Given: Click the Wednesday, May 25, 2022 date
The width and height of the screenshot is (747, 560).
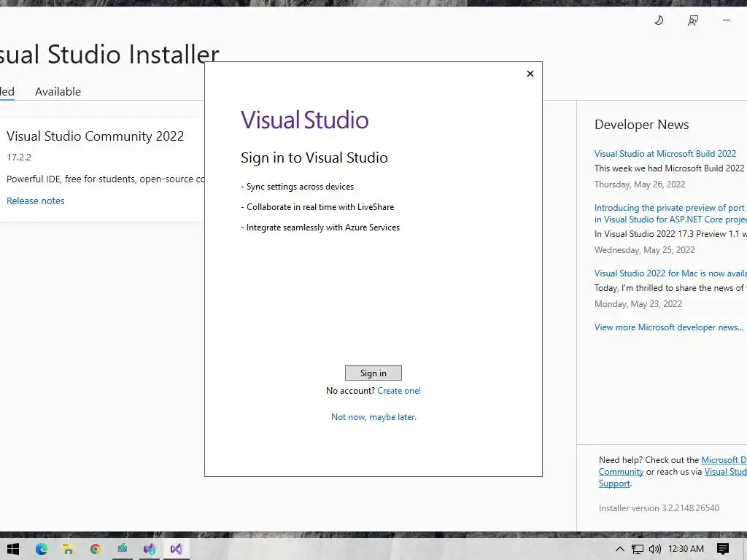Looking at the screenshot, I should pos(645,250).
